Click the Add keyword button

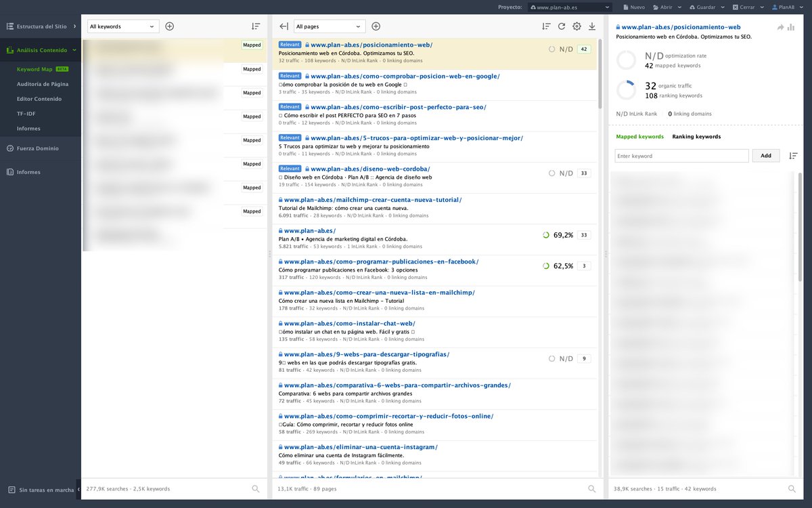coord(766,156)
